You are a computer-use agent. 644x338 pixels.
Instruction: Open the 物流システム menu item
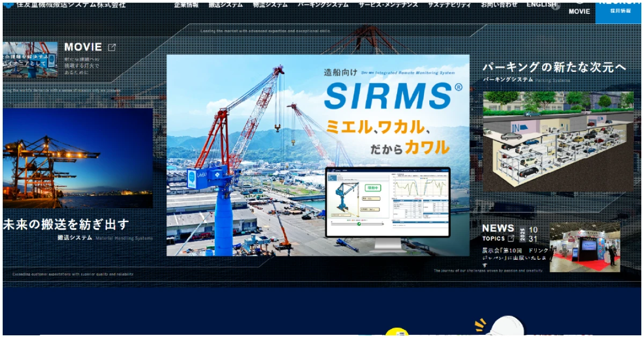pyautogui.click(x=270, y=4)
